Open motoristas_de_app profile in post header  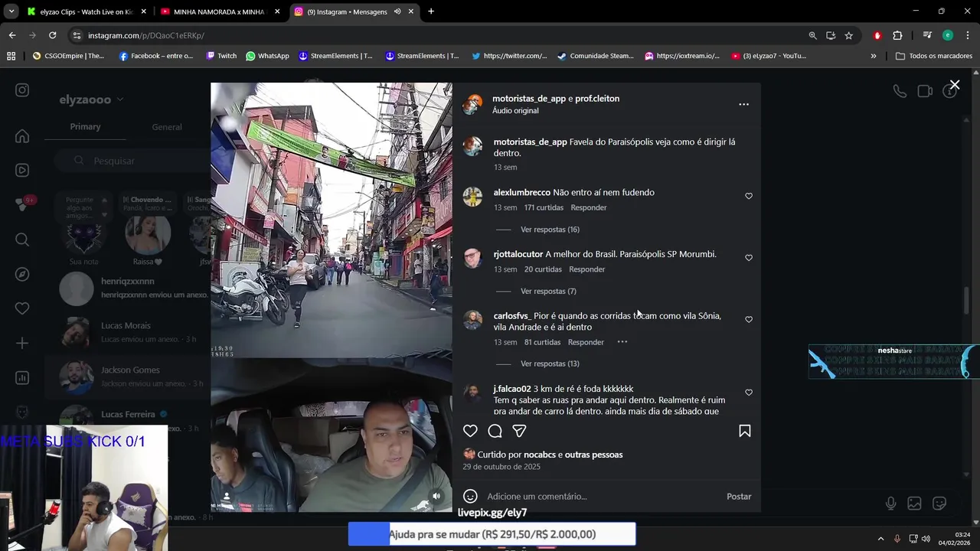(x=529, y=99)
